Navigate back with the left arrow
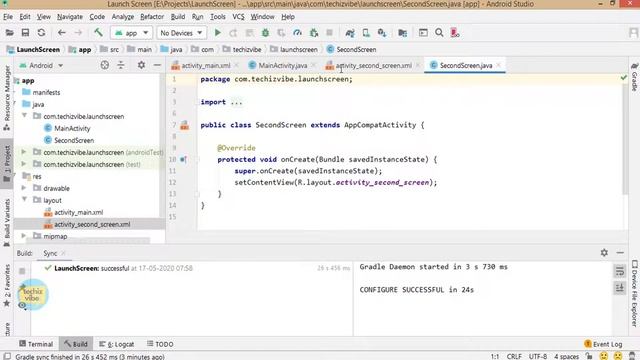Viewport: 640px width, 360px height. (x=62, y=33)
